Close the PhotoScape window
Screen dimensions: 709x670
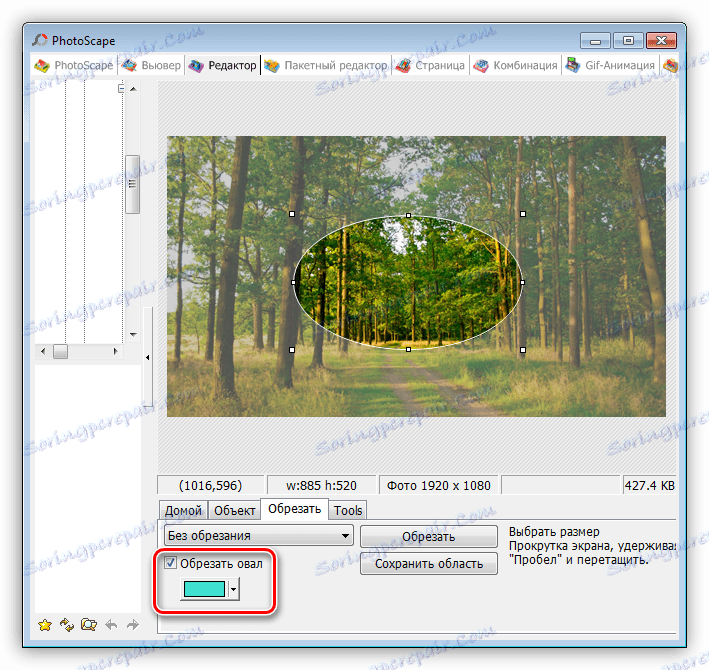tap(661, 41)
